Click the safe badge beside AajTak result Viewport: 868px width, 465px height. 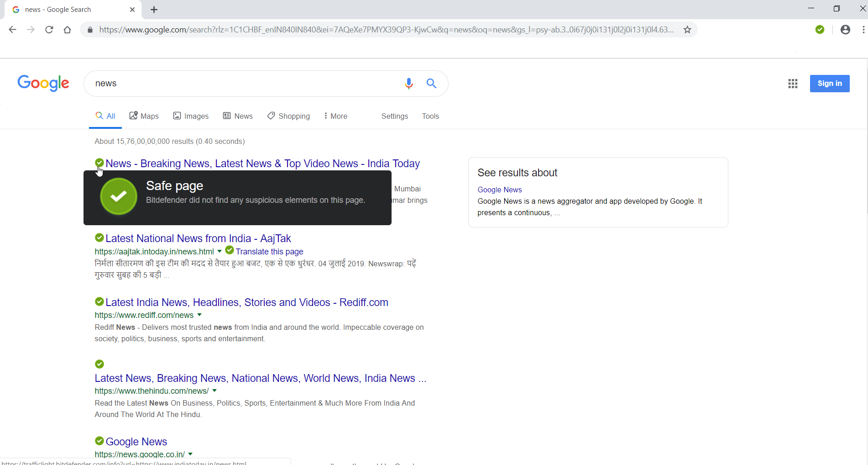(x=99, y=238)
